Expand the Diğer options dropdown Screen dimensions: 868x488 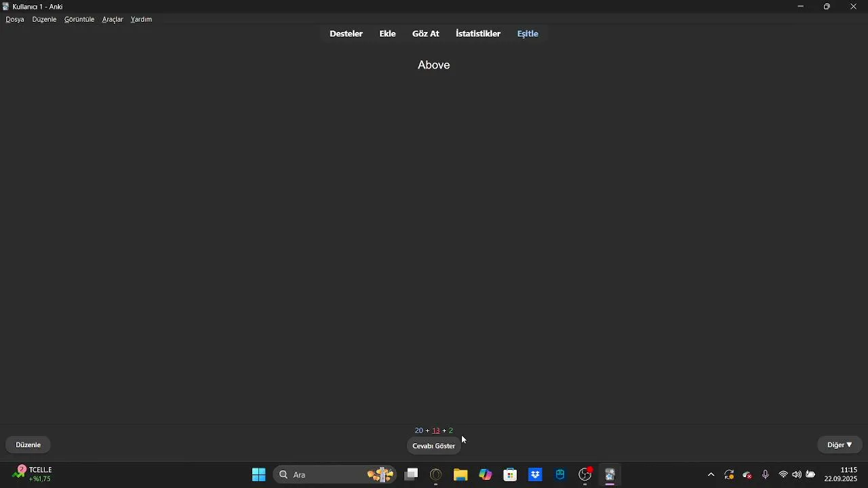click(840, 445)
